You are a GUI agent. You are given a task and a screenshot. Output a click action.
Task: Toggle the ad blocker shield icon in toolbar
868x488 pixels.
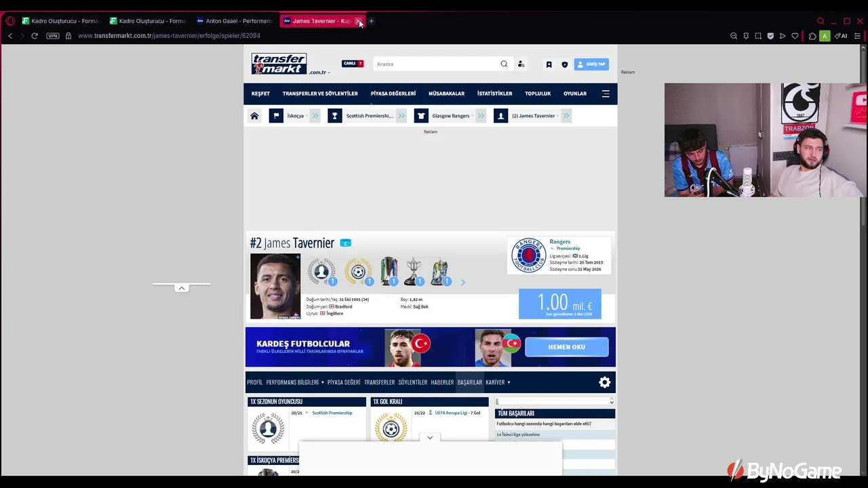770,36
